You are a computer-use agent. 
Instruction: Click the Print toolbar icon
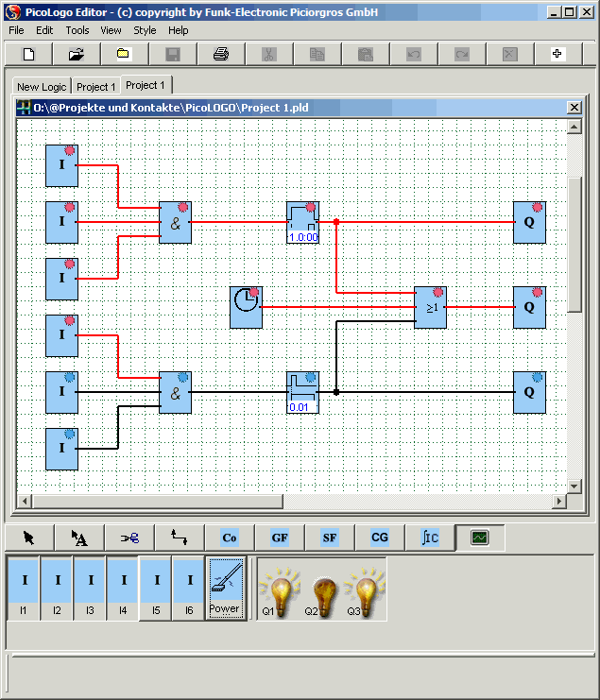(x=220, y=54)
